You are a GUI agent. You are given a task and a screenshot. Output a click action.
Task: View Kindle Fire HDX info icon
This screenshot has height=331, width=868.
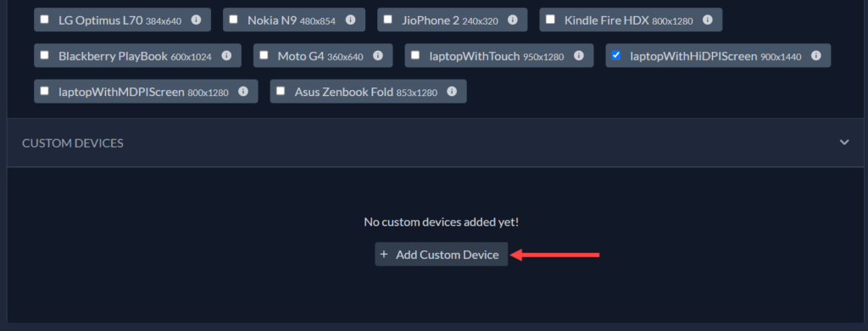tap(708, 20)
